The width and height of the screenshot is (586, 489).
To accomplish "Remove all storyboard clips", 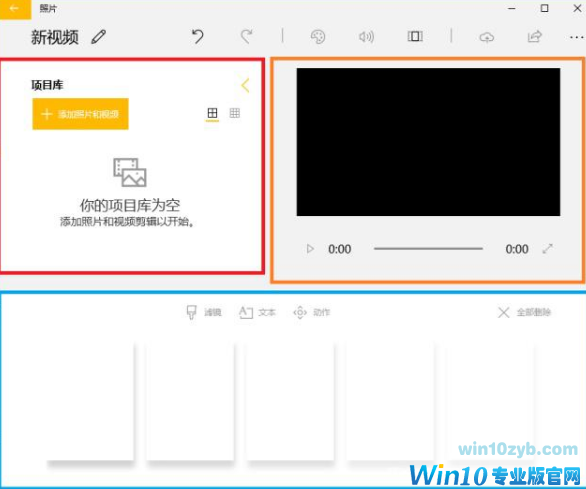I will 524,312.
